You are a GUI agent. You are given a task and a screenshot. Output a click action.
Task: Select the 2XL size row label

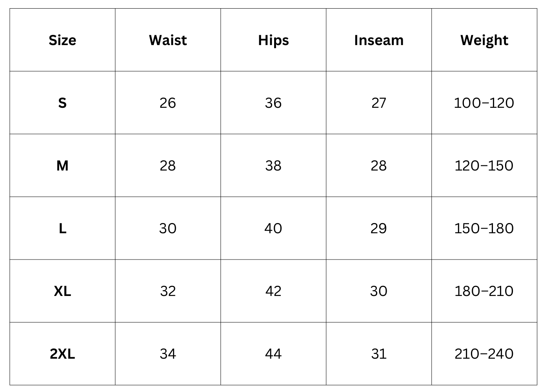click(62, 354)
